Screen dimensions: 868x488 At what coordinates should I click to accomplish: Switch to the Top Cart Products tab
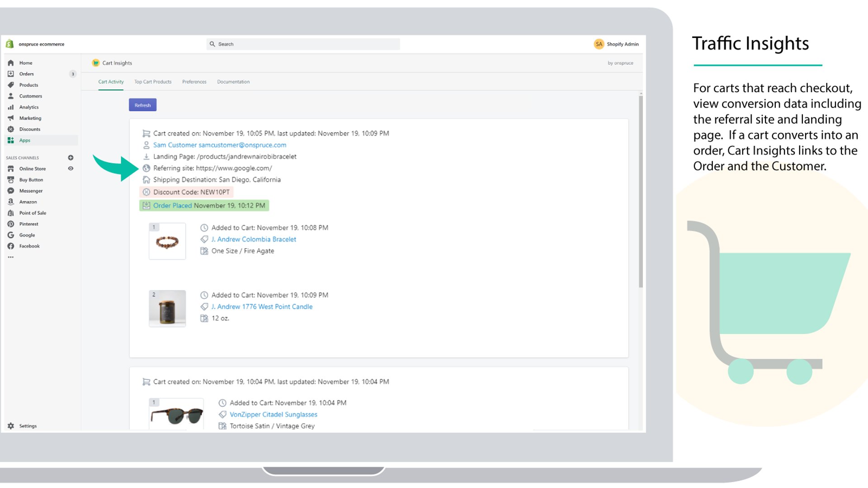tap(153, 82)
